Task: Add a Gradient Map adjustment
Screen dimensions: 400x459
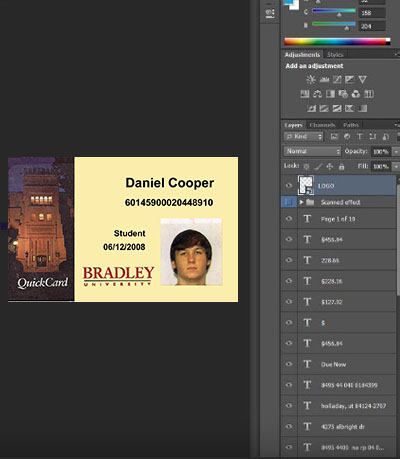Action: (362, 108)
